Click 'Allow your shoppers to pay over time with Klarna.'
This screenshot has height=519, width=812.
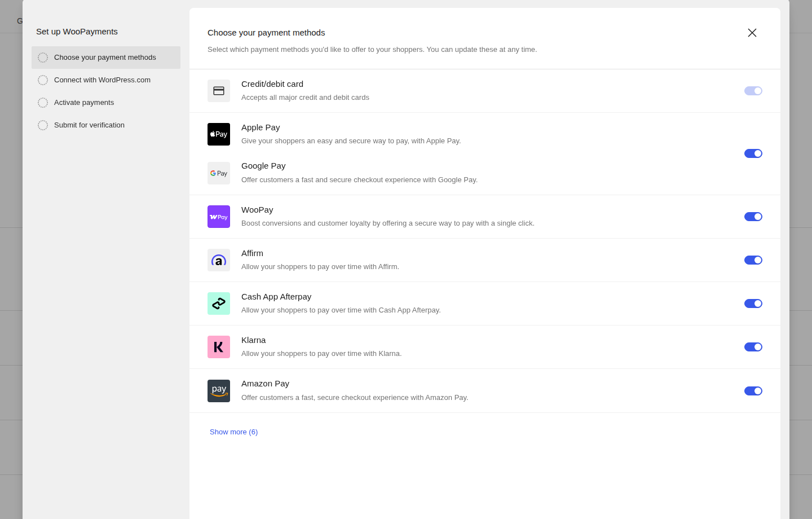click(321, 354)
